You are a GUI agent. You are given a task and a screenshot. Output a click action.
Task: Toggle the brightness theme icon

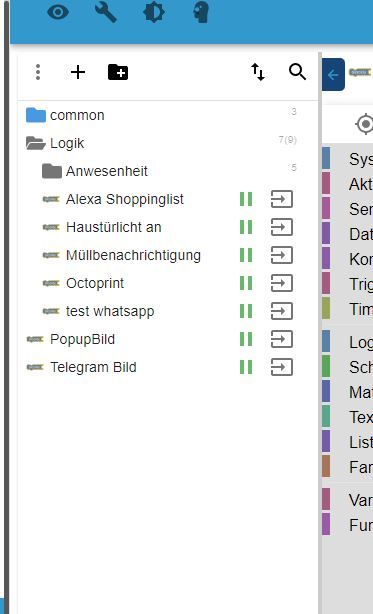point(153,12)
